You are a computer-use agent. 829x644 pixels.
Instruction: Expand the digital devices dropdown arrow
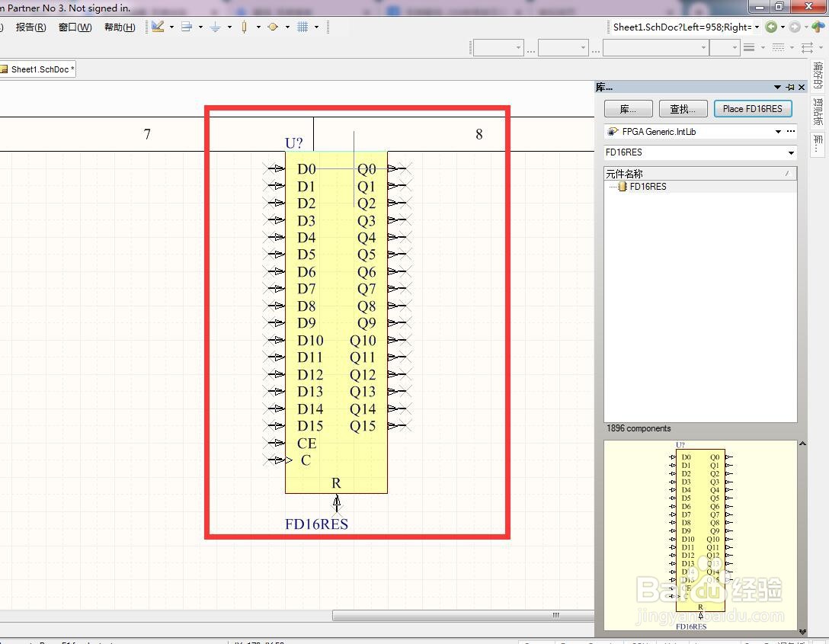pyautogui.click(x=258, y=27)
